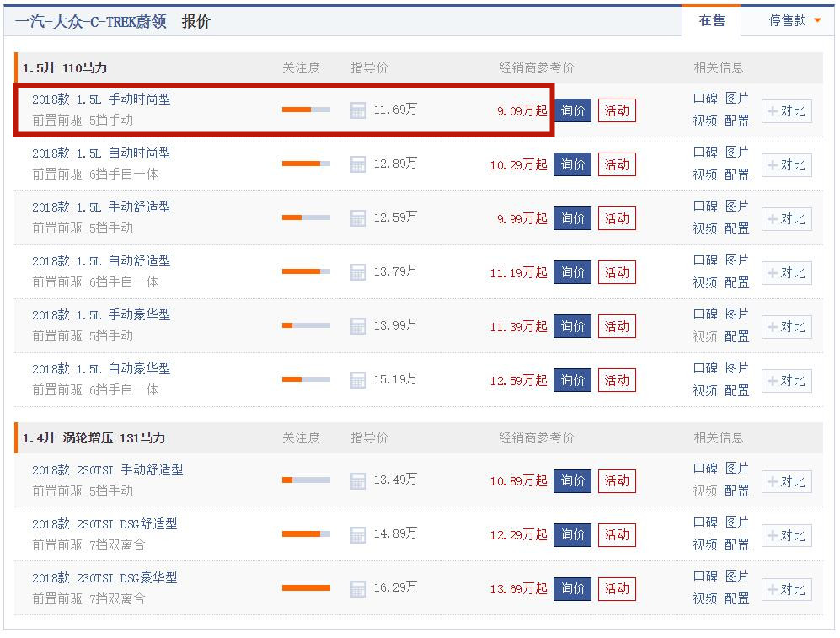Open 活动 for 230TSI DSG豪华型
840x638 pixels.
617,589
